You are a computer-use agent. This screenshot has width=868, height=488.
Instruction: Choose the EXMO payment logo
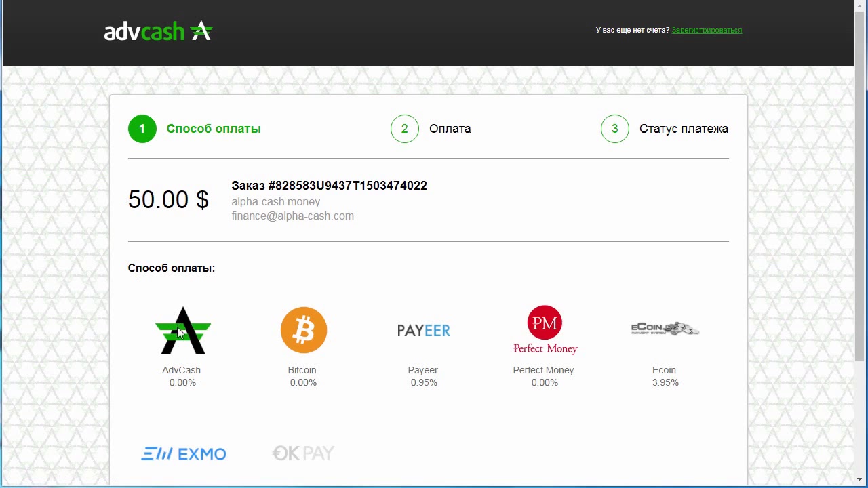click(x=183, y=453)
